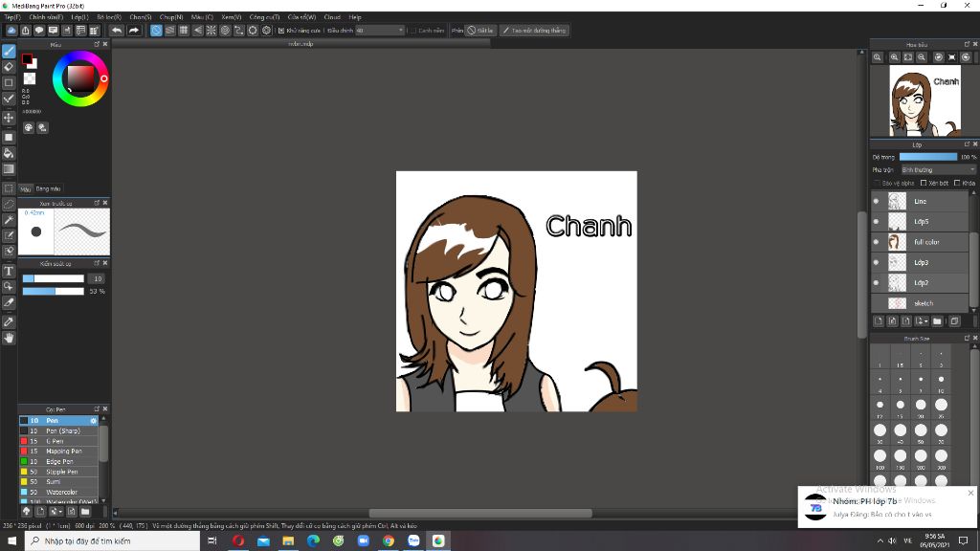
Task: Select the G Pen brush
Action: [x=58, y=441]
